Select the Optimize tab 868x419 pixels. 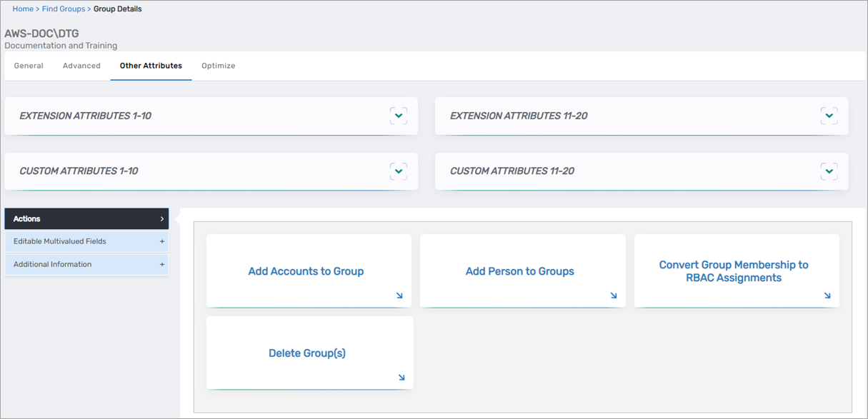(218, 65)
